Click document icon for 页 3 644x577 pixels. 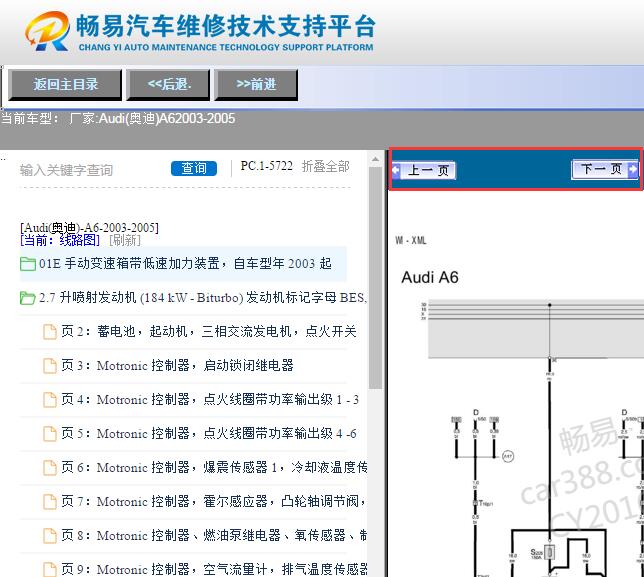pyautogui.click(x=50, y=366)
